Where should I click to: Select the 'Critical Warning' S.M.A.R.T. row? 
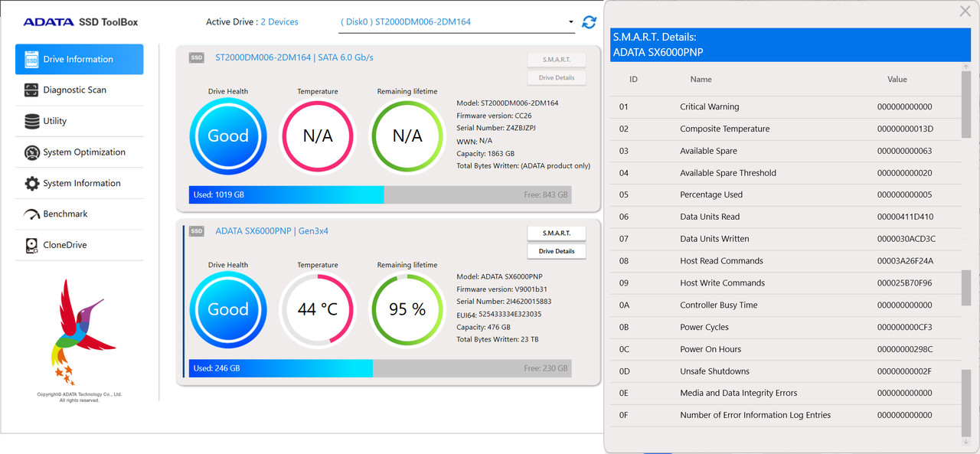[785, 107]
